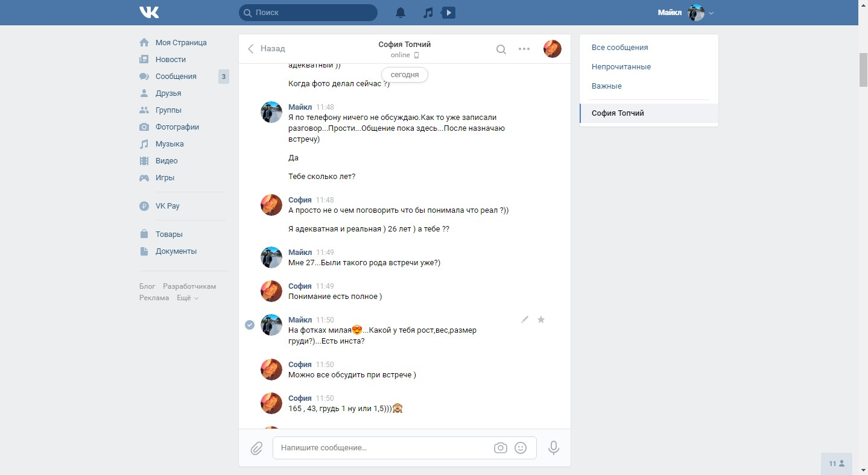This screenshot has height=475, width=868.
Task: Focus the Поиск search field
Action: coord(308,12)
